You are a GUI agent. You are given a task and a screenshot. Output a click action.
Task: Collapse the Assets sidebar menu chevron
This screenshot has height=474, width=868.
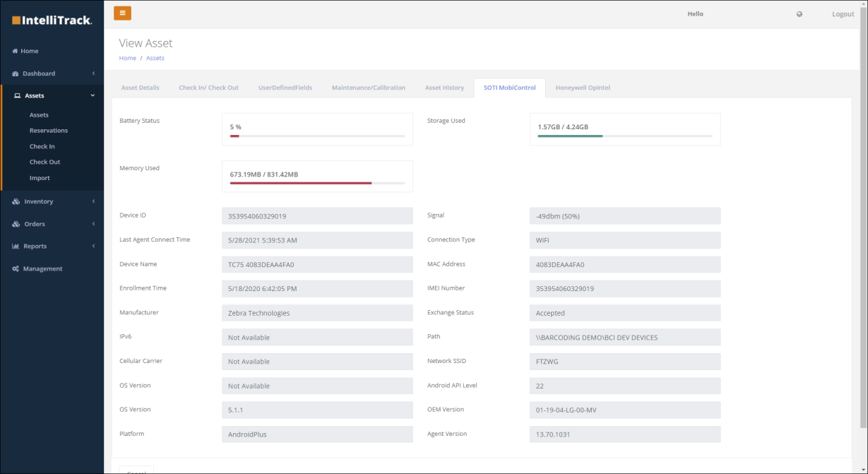93,95
